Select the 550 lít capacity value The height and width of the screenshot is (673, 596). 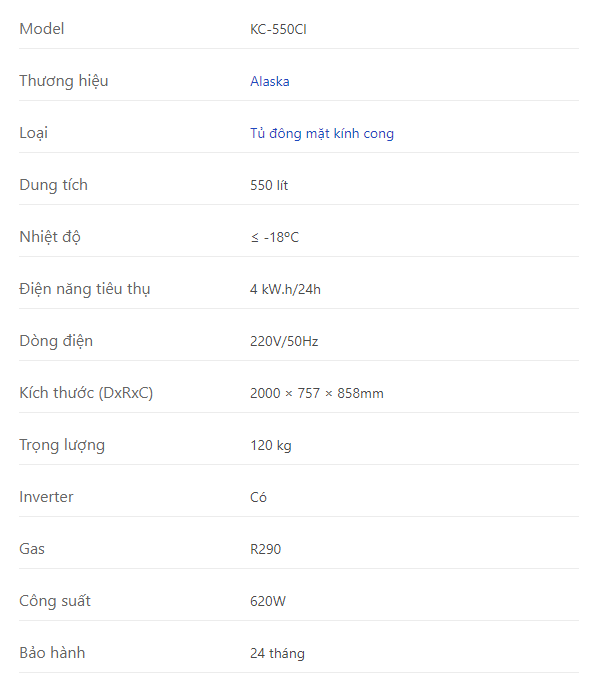point(269,185)
